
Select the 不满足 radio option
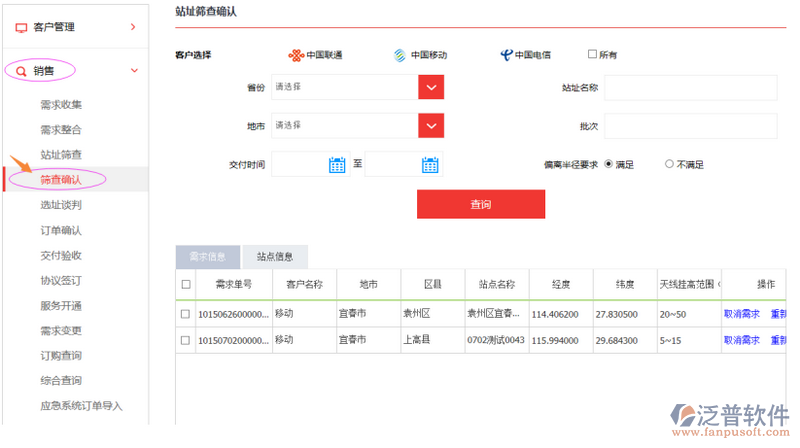point(669,164)
